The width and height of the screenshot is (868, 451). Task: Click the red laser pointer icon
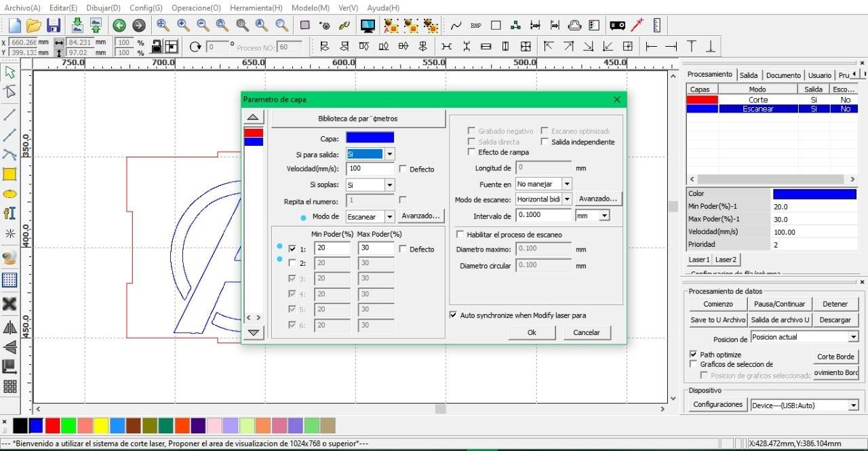637,26
